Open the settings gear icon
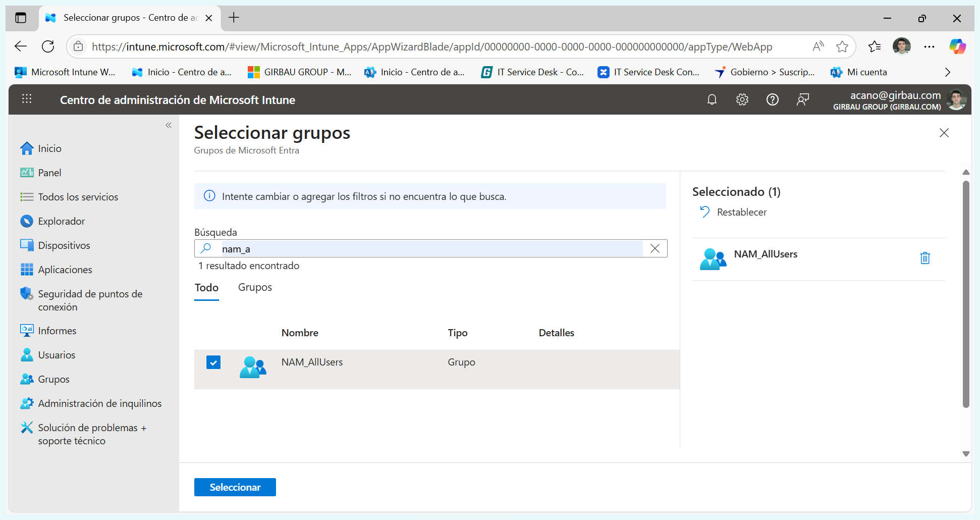980x520 pixels. point(742,99)
